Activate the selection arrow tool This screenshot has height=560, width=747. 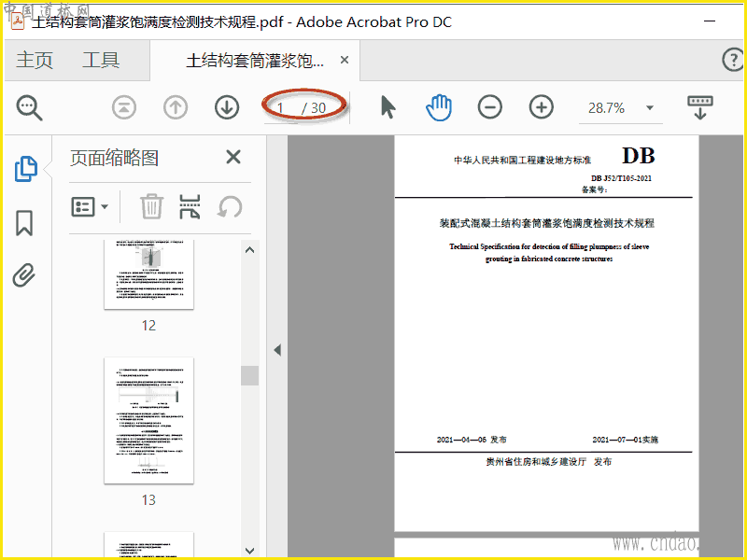388,107
